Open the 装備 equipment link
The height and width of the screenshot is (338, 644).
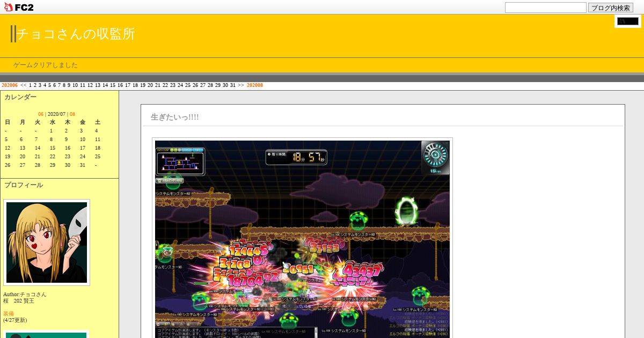pos(9,314)
